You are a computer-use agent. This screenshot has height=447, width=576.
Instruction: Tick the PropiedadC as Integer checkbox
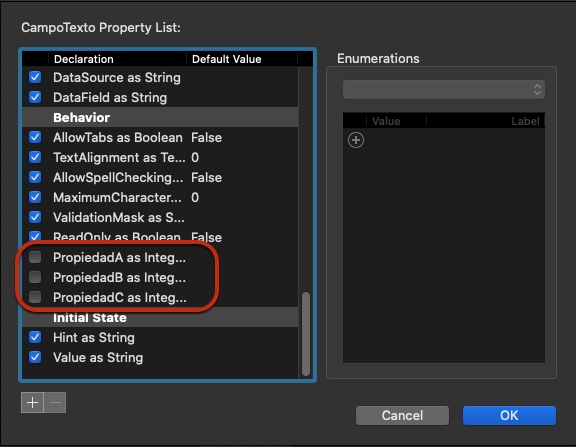pyautogui.click(x=35, y=296)
